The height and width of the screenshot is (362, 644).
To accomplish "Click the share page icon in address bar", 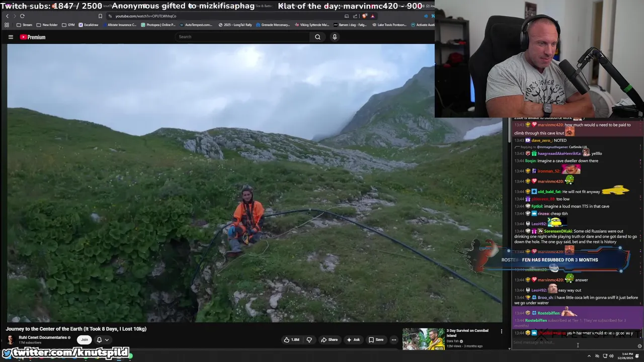I will click(x=355, y=16).
